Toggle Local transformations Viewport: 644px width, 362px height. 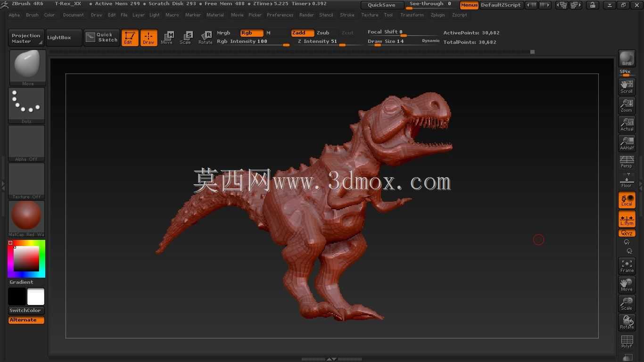pyautogui.click(x=627, y=200)
